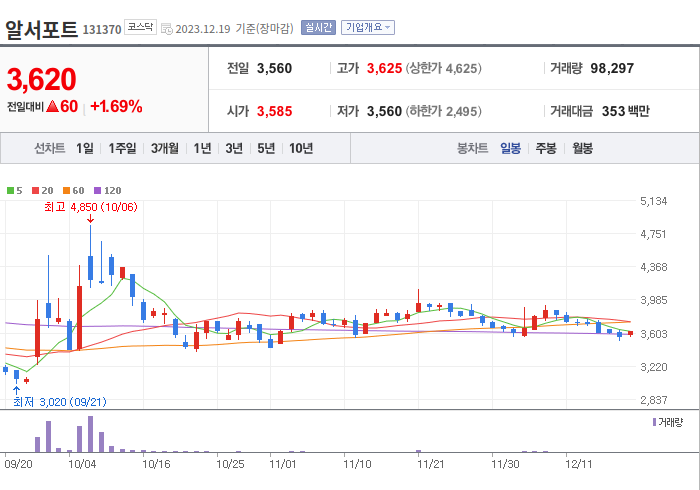This screenshot has height=490, width=700.
Task: Click the stock code 131370
Action: (x=102, y=29)
